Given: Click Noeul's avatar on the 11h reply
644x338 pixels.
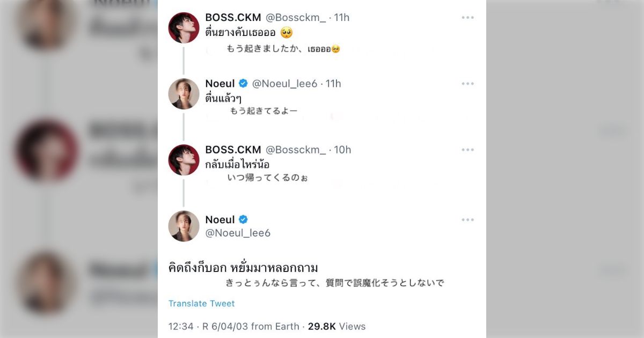Looking at the screenshot, I should pos(184,94).
